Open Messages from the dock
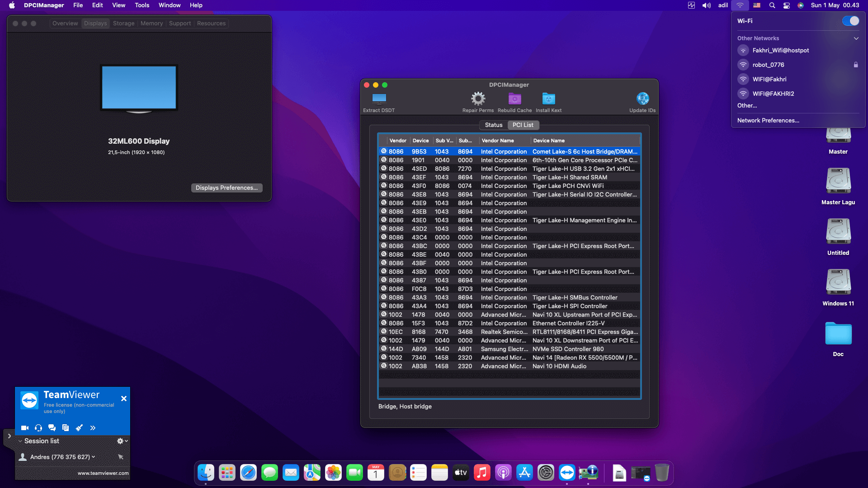The image size is (868, 488). [x=270, y=473]
